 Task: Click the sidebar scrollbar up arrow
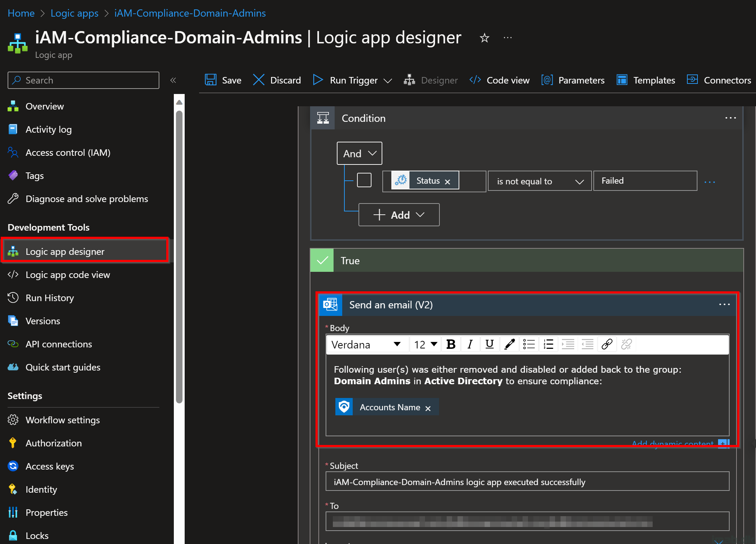tap(179, 102)
